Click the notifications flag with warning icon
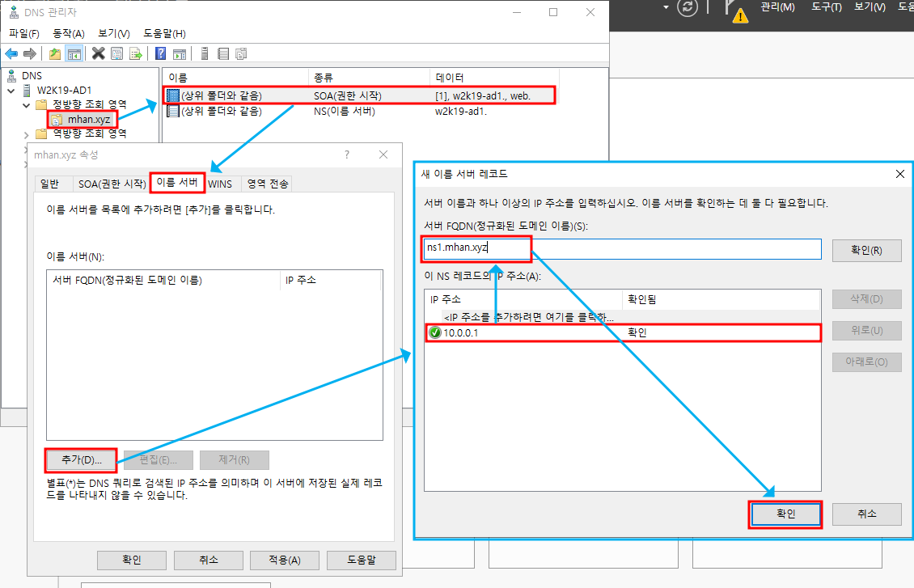914x588 pixels. click(x=735, y=11)
